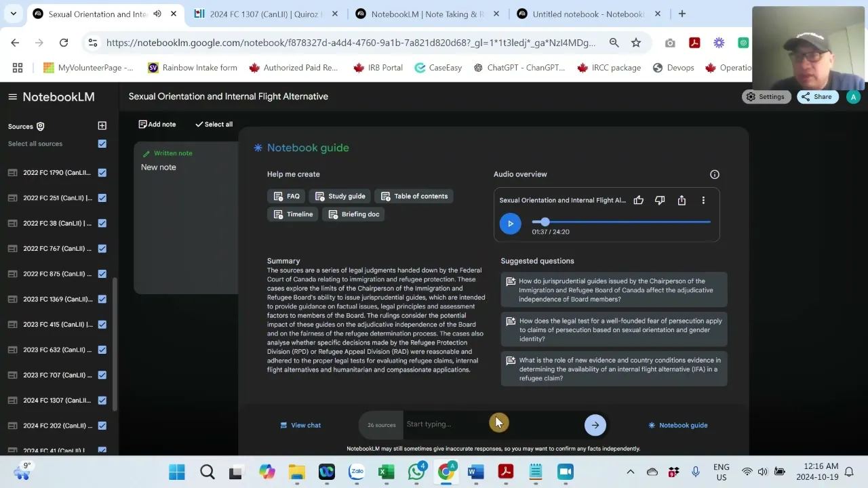This screenshot has width=868, height=488.
Task: Open the NotebookLM hamburger menu
Action: click(12, 97)
